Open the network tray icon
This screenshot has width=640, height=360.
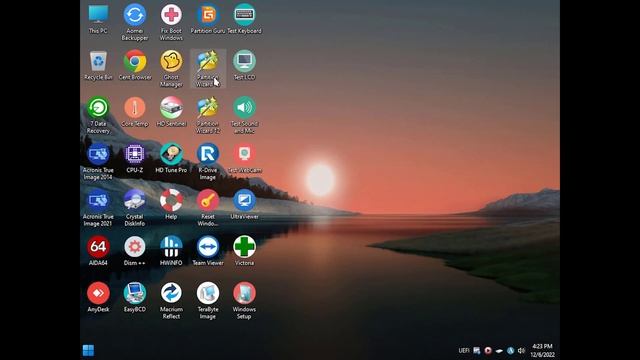pos(476,350)
